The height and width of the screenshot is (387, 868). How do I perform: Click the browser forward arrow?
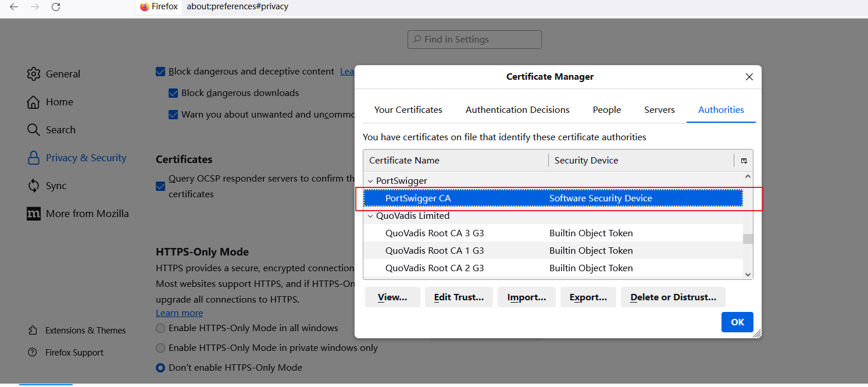(x=35, y=7)
